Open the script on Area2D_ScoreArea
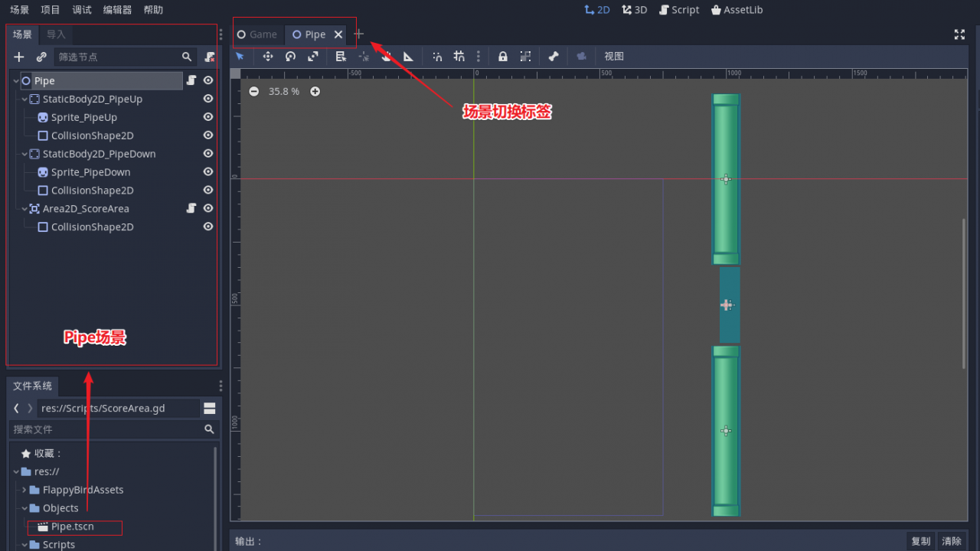The width and height of the screenshot is (980, 551). [x=191, y=208]
